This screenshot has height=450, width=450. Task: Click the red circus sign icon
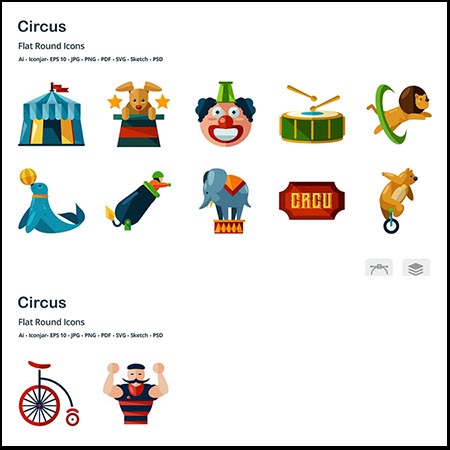[312, 201]
